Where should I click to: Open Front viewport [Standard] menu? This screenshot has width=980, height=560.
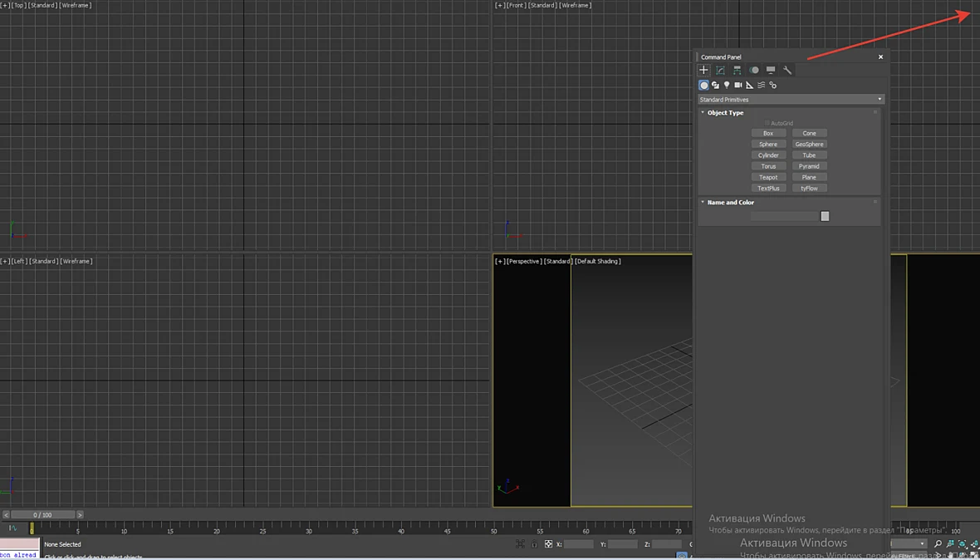[x=543, y=5]
